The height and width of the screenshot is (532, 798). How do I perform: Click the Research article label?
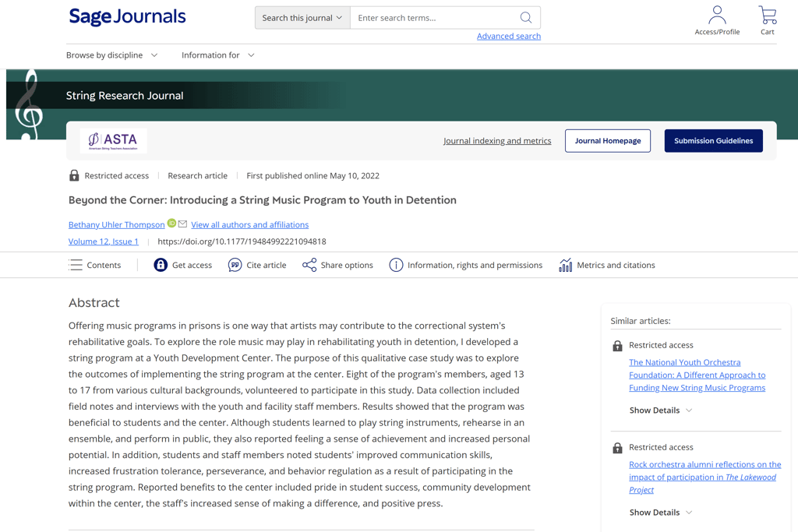197,175
